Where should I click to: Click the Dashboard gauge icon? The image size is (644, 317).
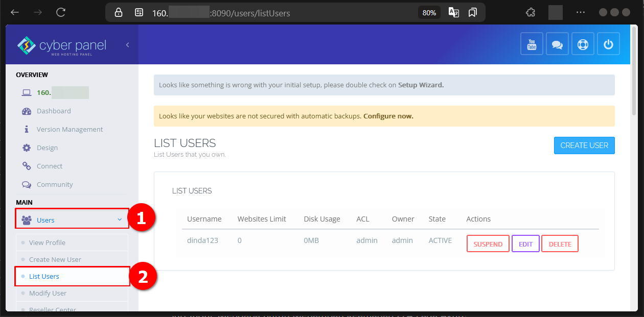(27, 111)
